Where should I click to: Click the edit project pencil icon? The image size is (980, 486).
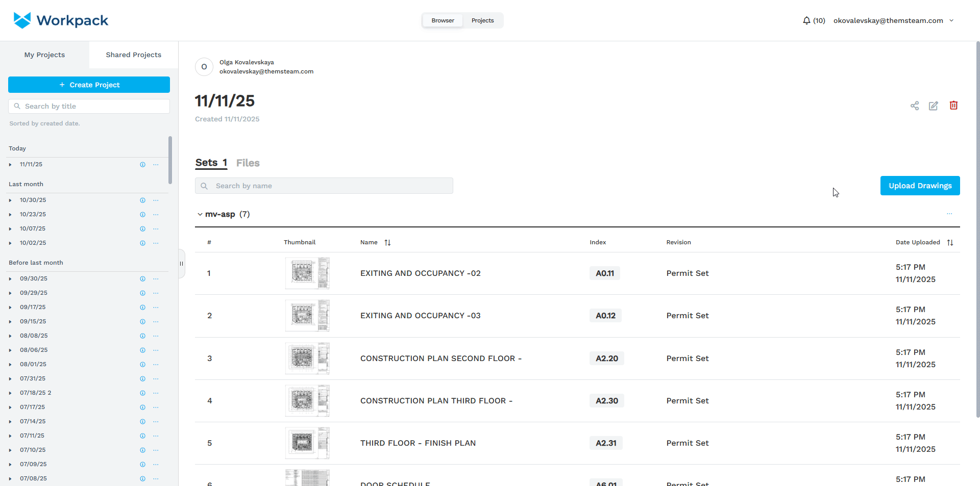coord(933,106)
